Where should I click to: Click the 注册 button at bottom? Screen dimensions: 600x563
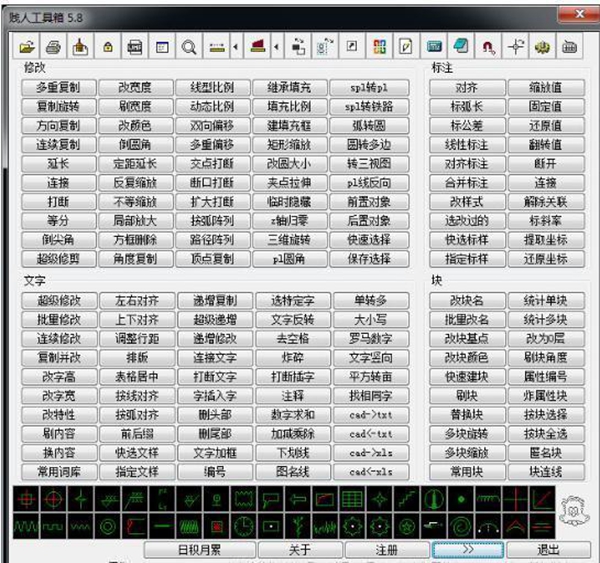(387, 549)
